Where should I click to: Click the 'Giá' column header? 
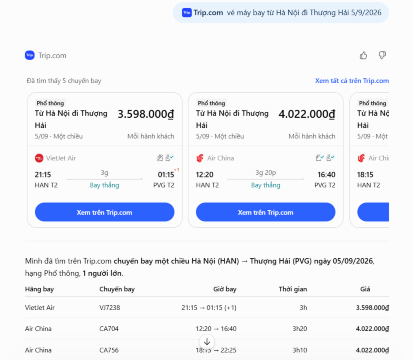coord(365,289)
